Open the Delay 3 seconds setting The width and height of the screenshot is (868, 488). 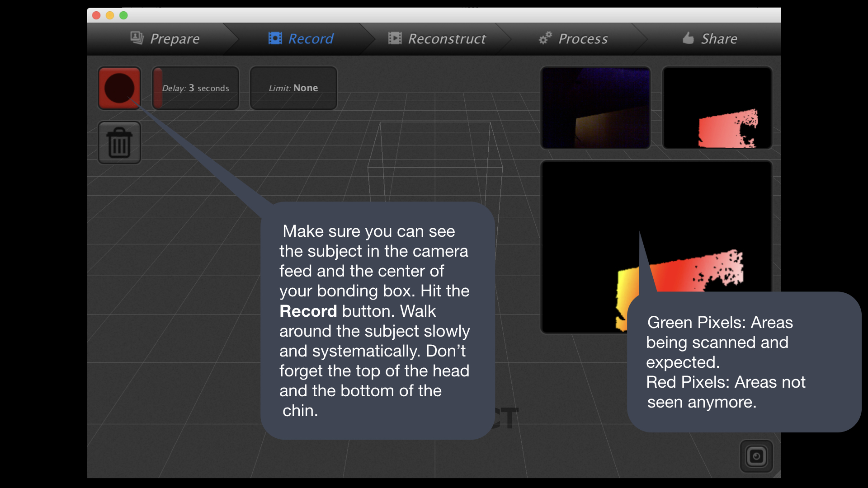195,88
